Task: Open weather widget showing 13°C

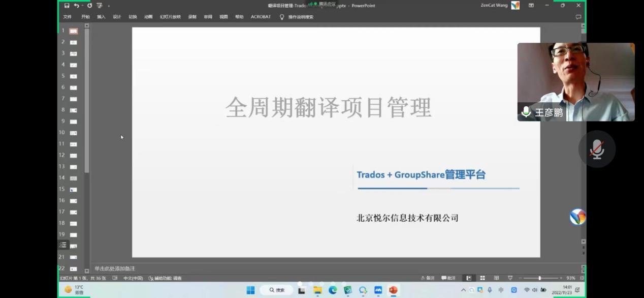Action: pos(74,289)
